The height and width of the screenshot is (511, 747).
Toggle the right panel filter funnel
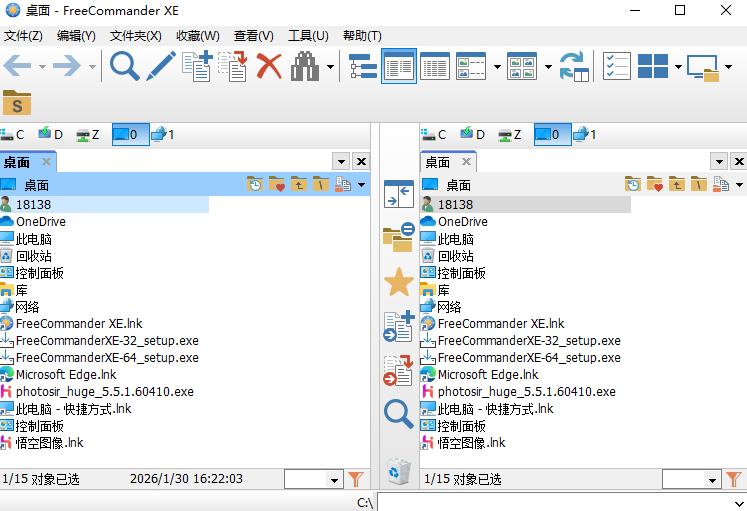coord(734,479)
